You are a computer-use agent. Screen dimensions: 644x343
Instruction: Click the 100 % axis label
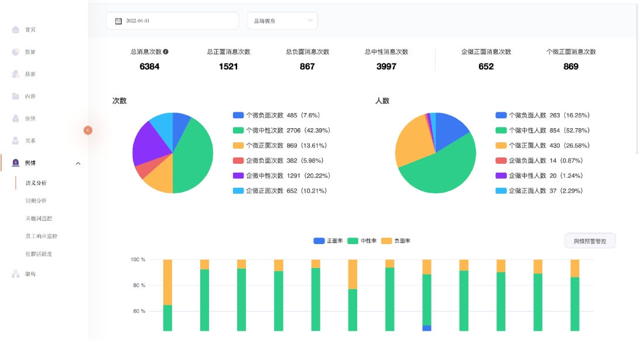(x=138, y=260)
